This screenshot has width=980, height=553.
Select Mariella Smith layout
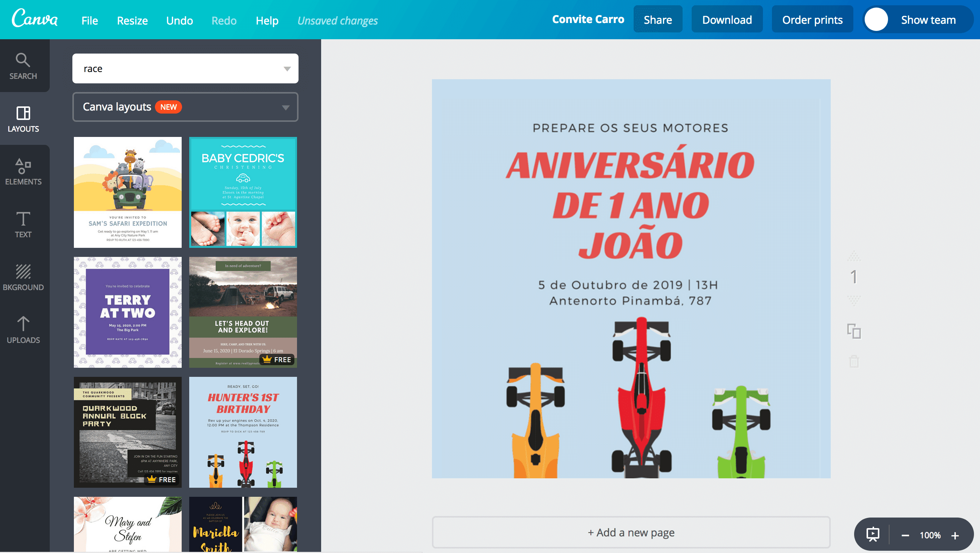coord(243,524)
